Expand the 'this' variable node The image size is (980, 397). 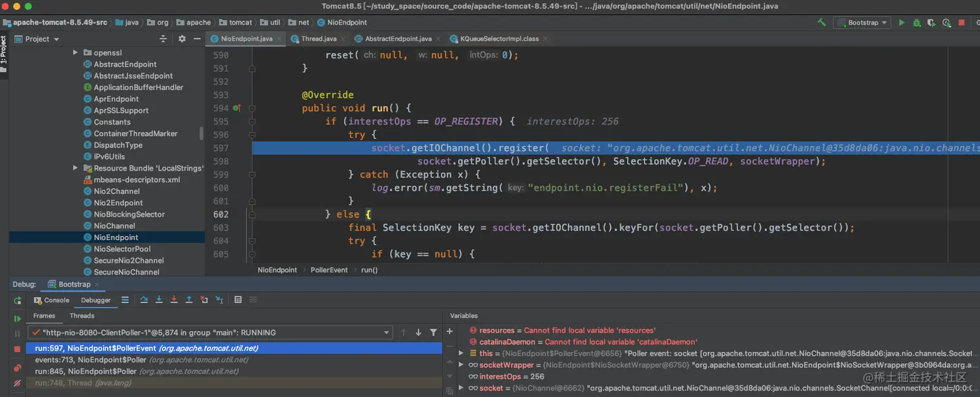[x=461, y=354]
